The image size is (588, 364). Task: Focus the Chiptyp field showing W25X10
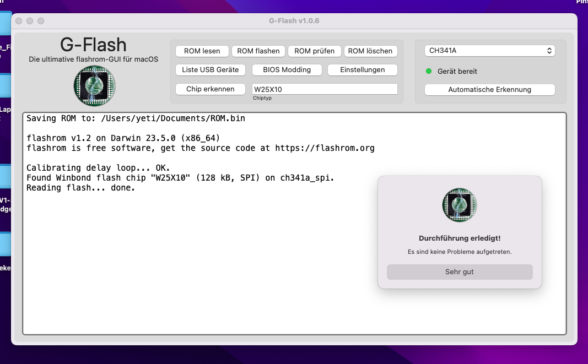(325, 89)
